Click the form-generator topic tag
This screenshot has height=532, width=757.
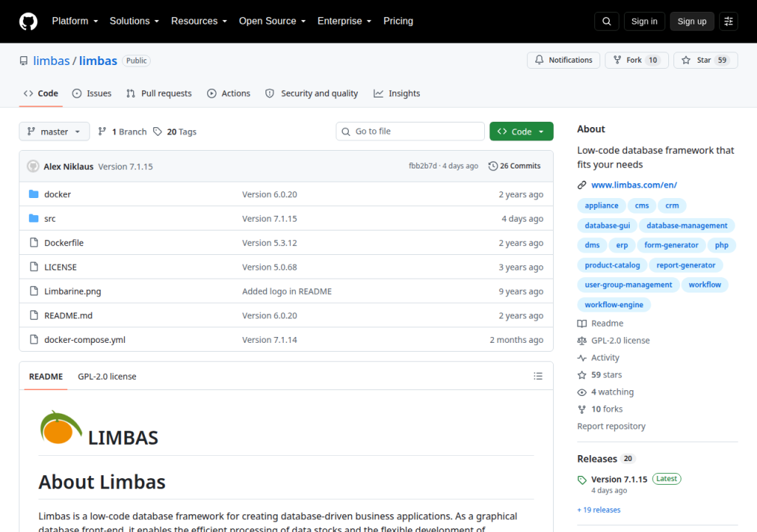click(671, 245)
